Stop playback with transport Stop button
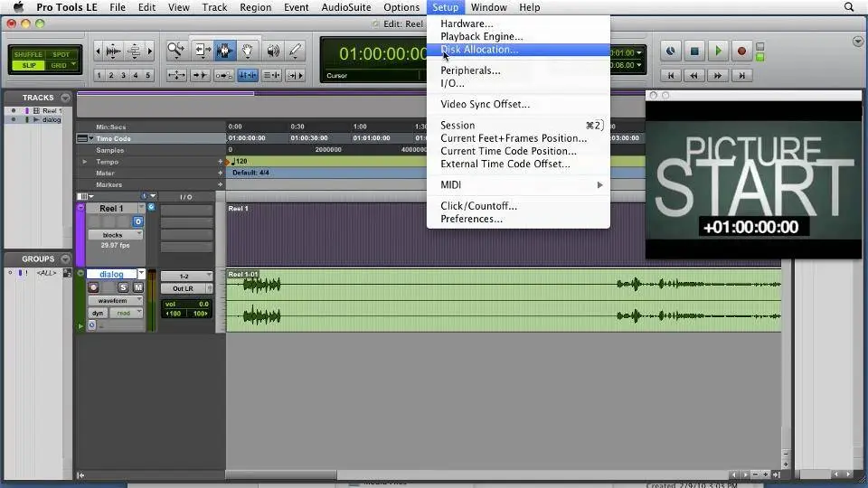 tap(694, 52)
